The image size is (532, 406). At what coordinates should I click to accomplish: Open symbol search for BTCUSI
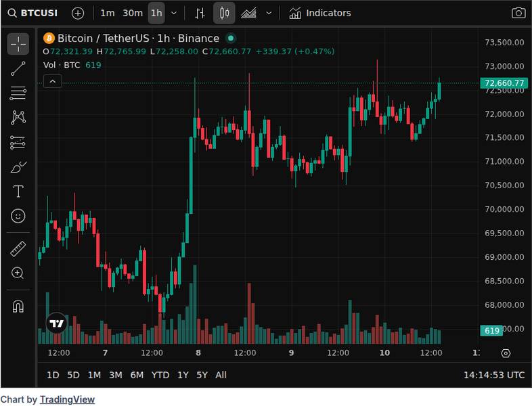pyautogui.click(x=33, y=14)
